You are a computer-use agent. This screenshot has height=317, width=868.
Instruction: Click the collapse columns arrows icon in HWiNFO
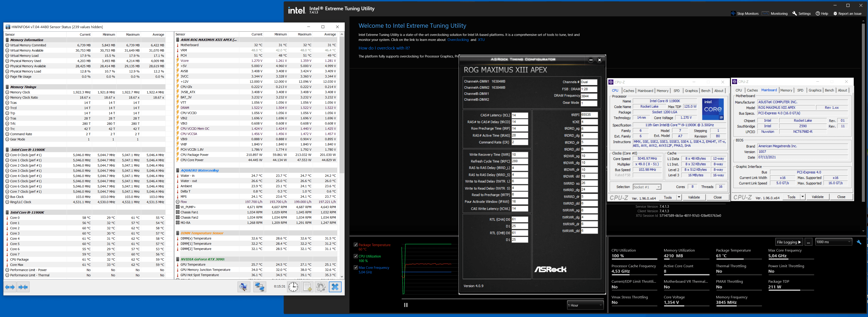(23, 287)
